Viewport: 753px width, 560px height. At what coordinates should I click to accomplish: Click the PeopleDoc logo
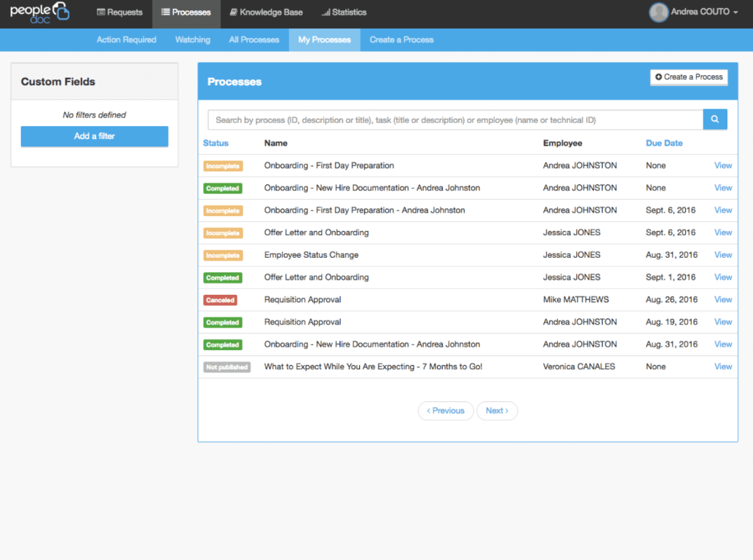[39, 12]
